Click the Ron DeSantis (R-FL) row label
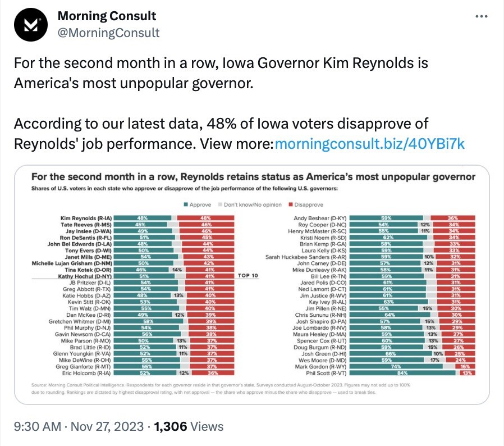 tap(85, 238)
